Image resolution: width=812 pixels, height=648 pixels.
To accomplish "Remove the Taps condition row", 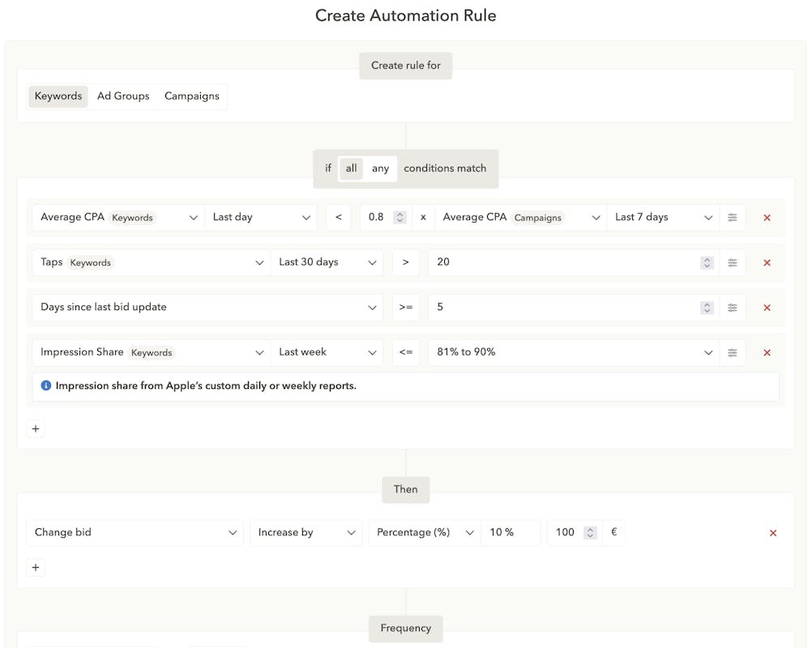I will tap(767, 263).
